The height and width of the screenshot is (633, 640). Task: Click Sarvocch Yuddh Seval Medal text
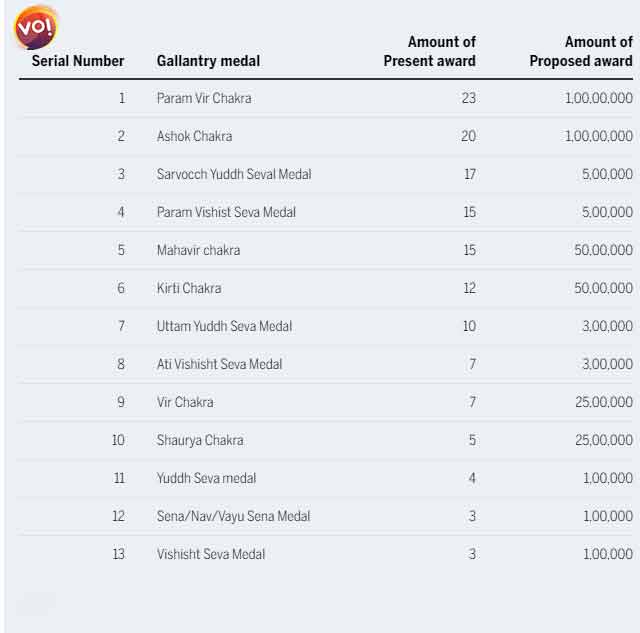234,174
